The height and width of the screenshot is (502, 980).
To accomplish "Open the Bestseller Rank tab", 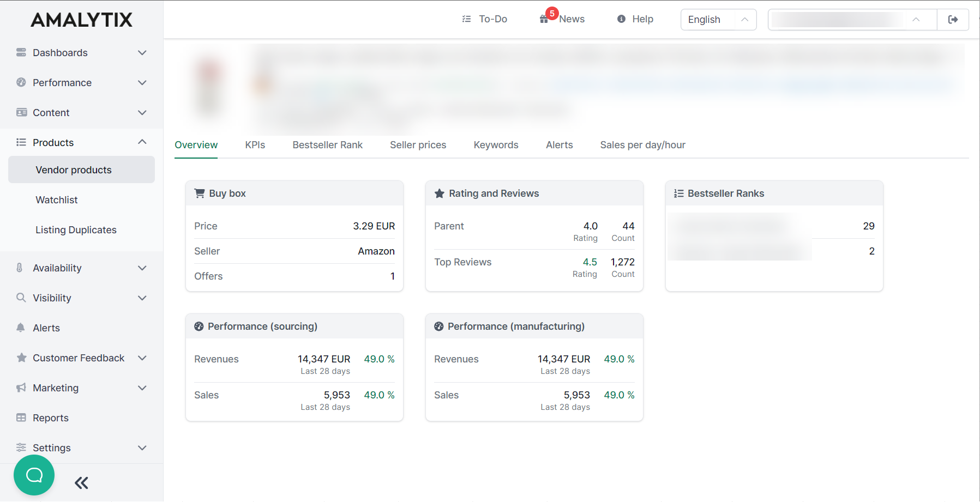I will 327,145.
